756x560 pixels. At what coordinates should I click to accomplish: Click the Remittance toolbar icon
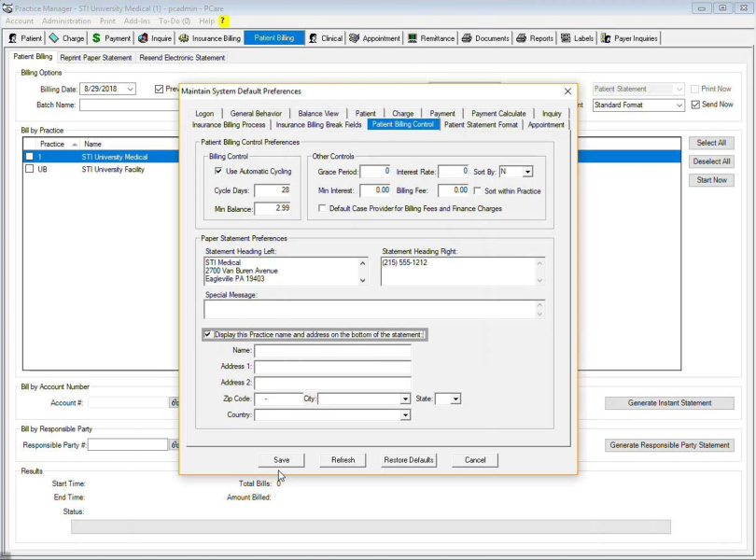point(431,38)
